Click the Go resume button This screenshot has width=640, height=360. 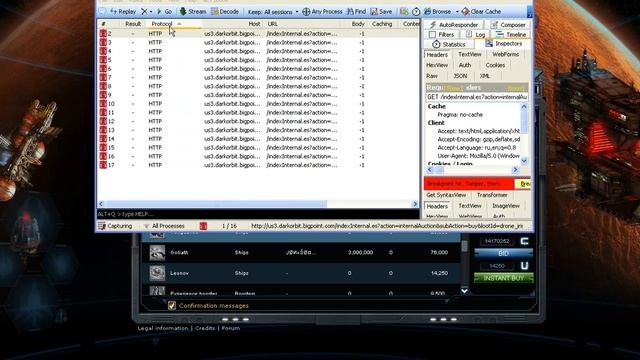click(164, 12)
